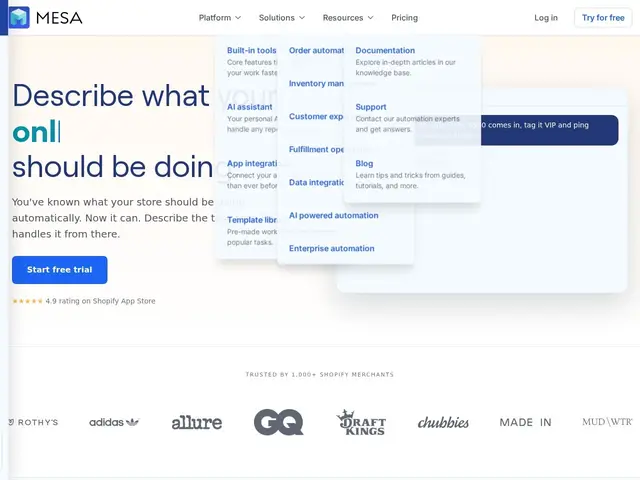Click the Start free trial button
The height and width of the screenshot is (480, 640).
click(x=60, y=270)
